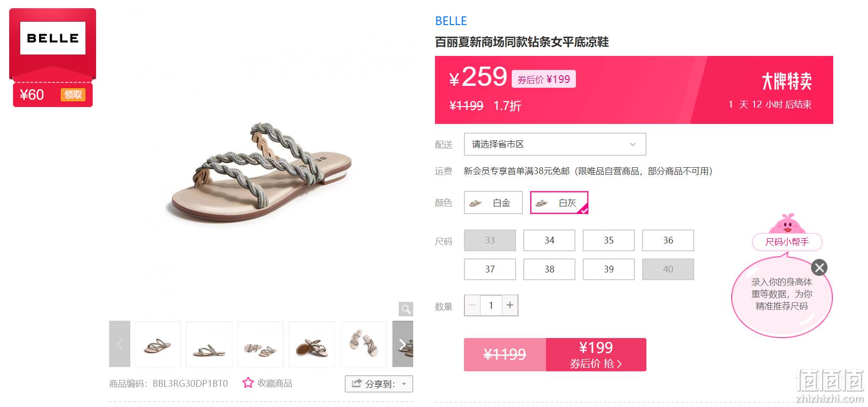Choose shoe size 36
This screenshot has height=407, width=868.
coord(668,240)
